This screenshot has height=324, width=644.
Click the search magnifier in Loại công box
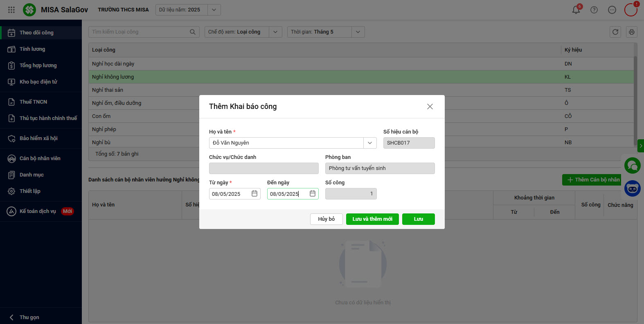click(193, 32)
